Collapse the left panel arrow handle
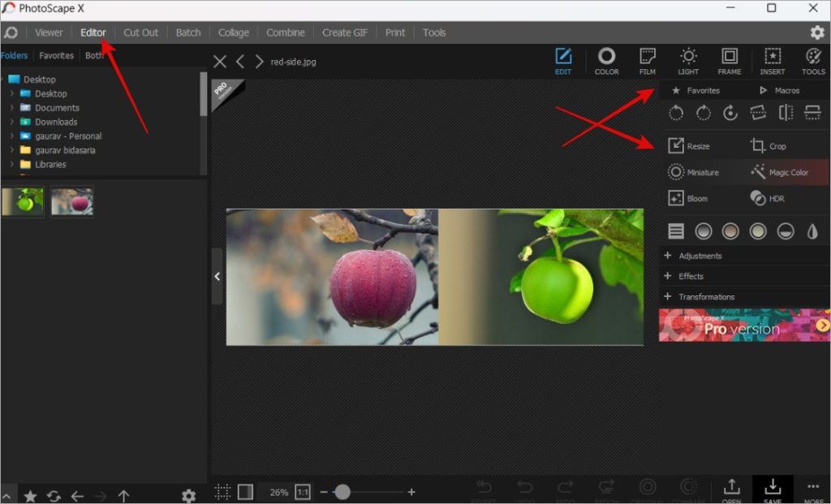The width and height of the screenshot is (831, 504). [217, 276]
